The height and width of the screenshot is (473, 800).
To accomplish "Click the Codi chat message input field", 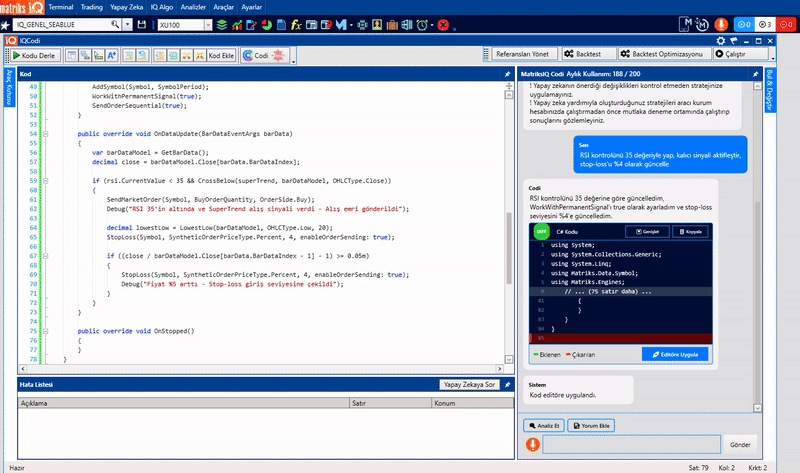I will [x=631, y=444].
